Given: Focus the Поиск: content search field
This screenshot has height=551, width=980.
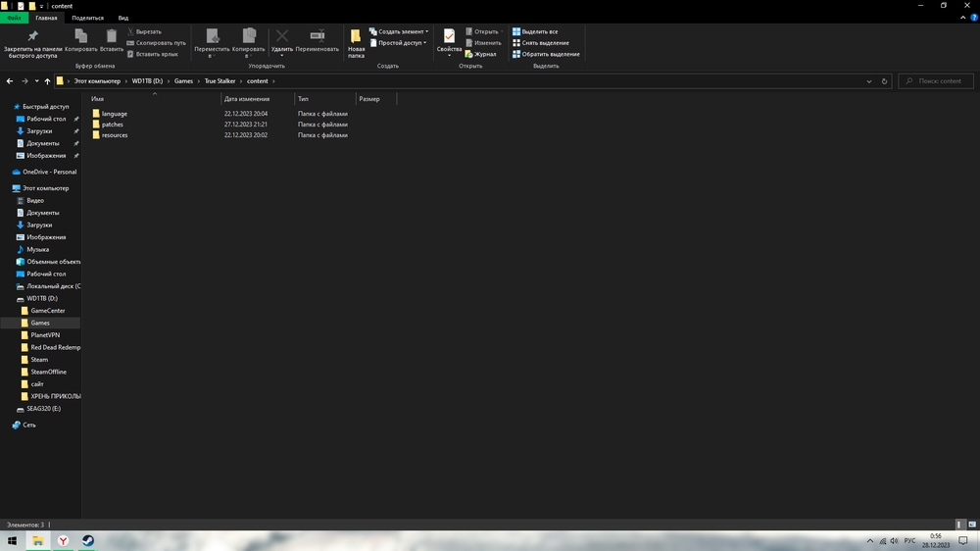Looking at the screenshot, I should coord(936,80).
